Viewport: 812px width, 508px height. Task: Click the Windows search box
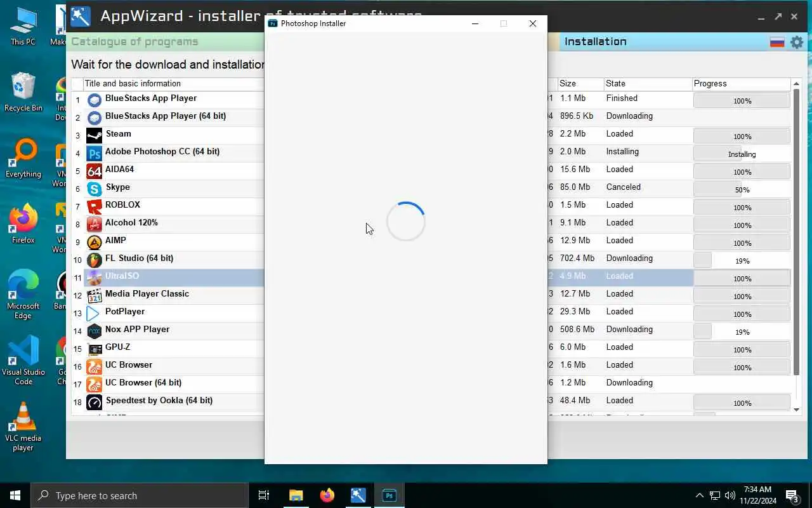[140, 495]
